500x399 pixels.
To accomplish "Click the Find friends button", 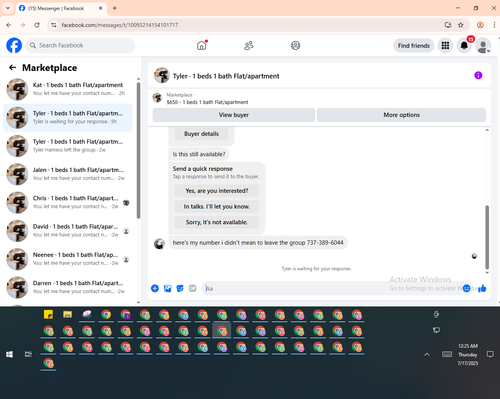I will pos(414,46).
